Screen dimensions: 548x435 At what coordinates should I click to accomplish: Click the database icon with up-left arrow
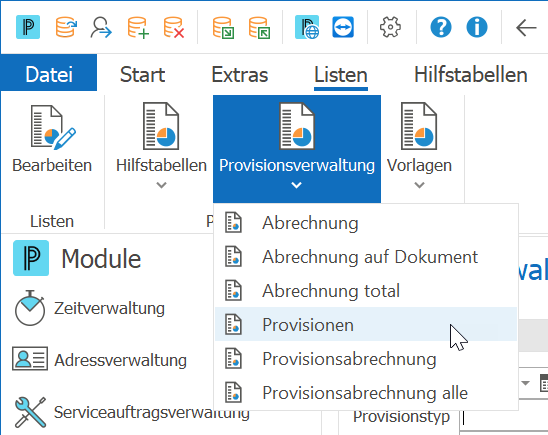259,28
